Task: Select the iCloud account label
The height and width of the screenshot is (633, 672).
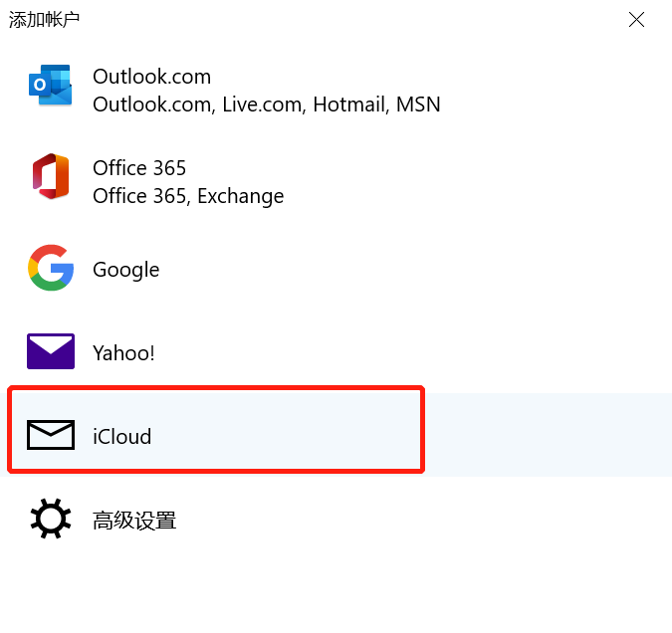Action: click(x=122, y=437)
